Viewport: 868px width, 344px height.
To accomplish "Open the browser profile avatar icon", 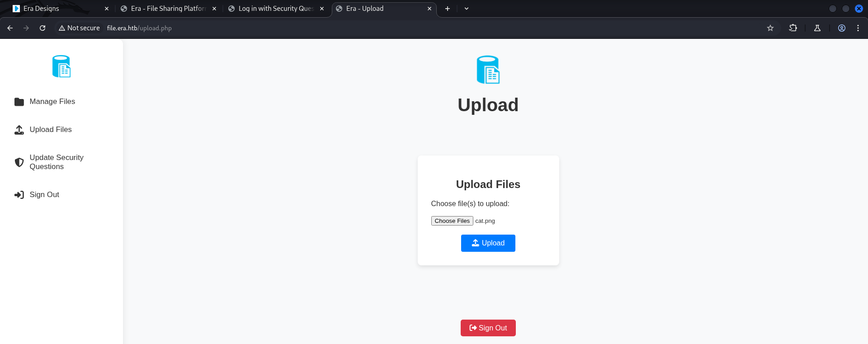I will click(x=842, y=28).
